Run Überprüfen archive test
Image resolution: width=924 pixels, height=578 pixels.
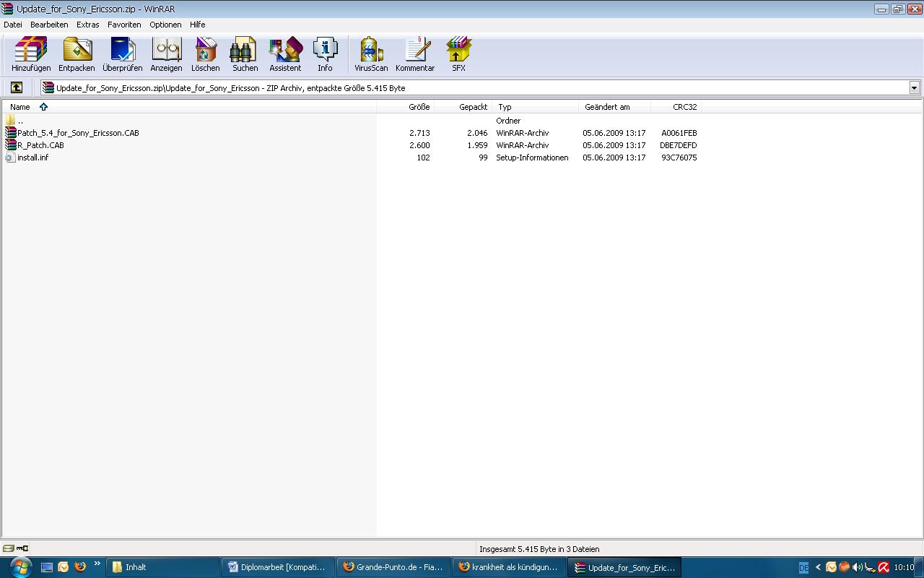(x=122, y=55)
